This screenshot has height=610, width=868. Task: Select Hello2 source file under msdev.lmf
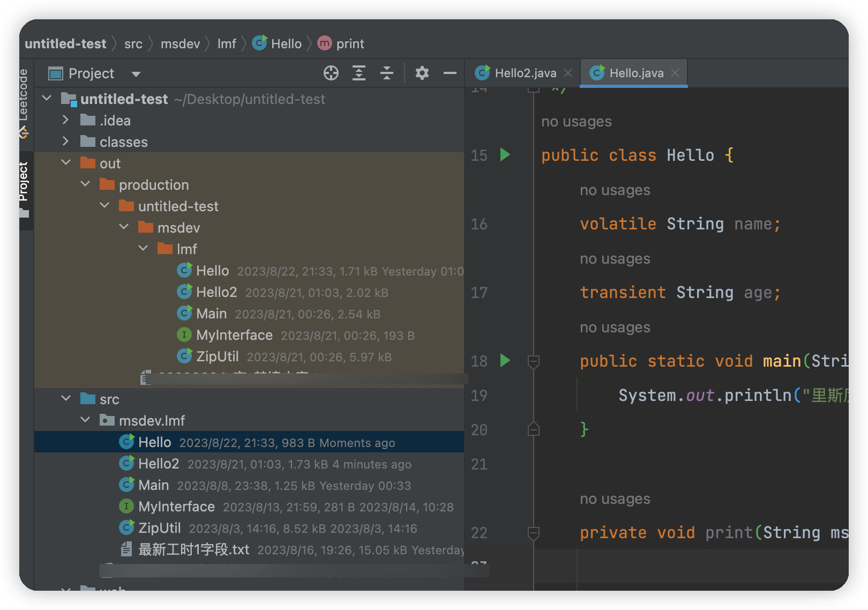249,464
